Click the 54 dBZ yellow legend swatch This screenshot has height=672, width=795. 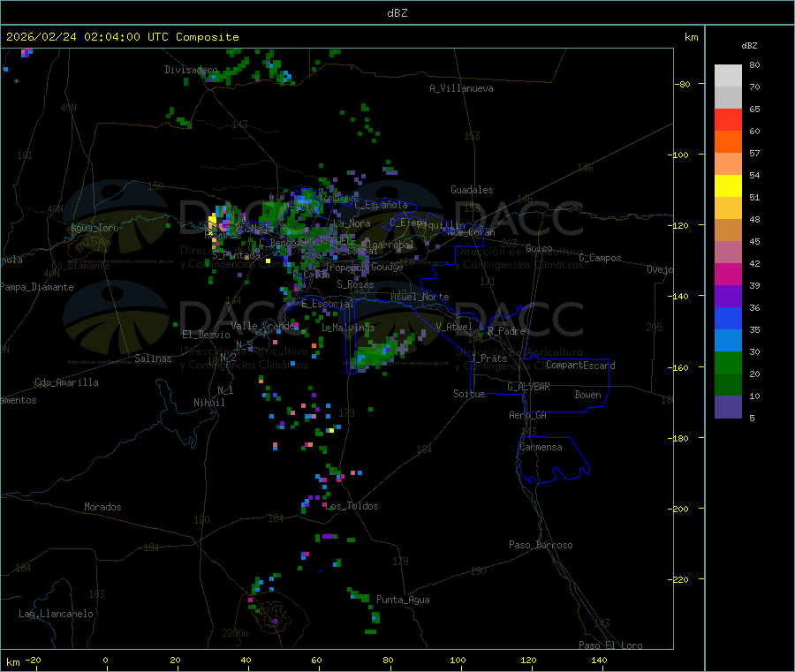(x=728, y=186)
